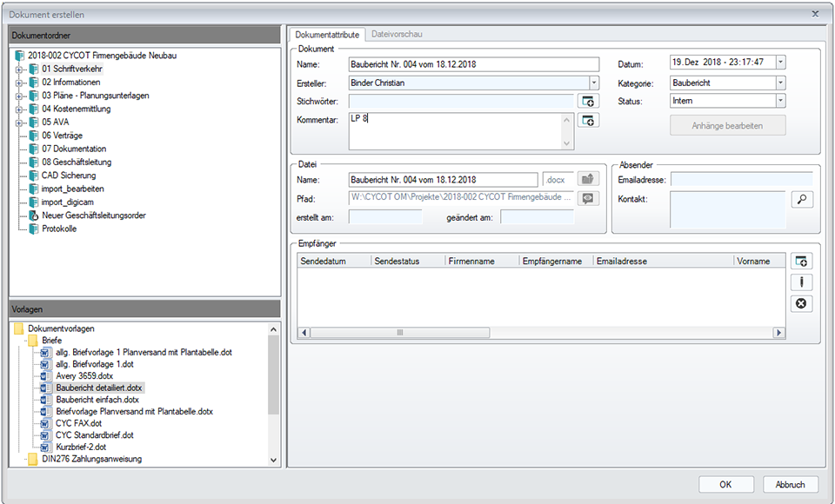835x504 pixels.
Task: Click the add keywords icon beside Stichwörter
Action: 590,102
